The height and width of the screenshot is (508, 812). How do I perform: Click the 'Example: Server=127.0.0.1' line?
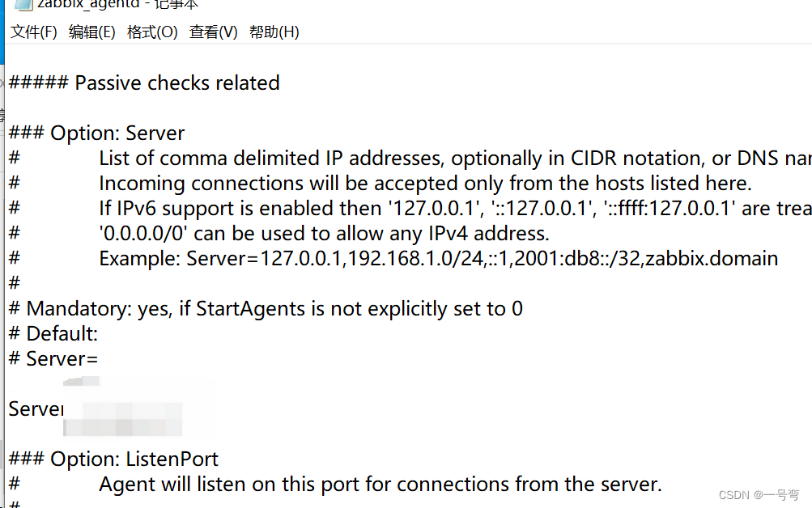pos(393,259)
